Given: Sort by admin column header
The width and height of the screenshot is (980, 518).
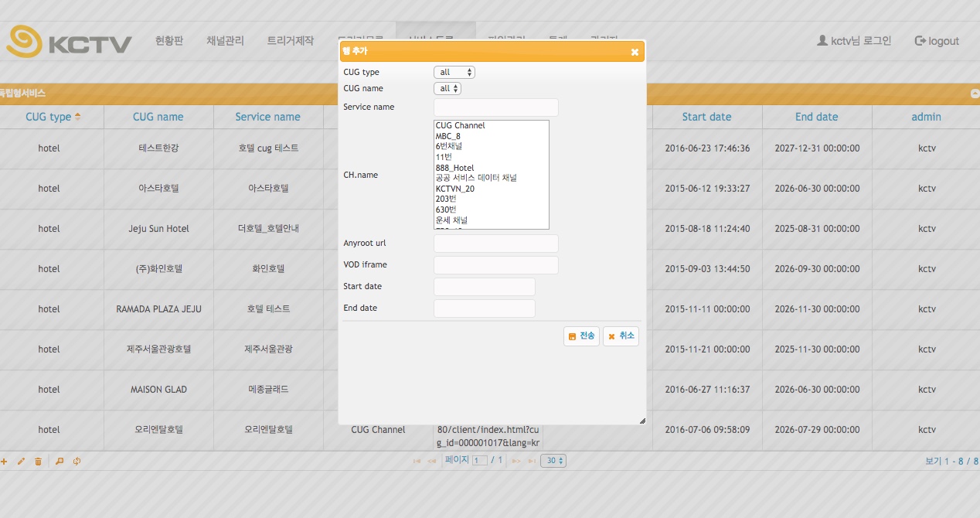Looking at the screenshot, I should pyautogui.click(x=926, y=117).
